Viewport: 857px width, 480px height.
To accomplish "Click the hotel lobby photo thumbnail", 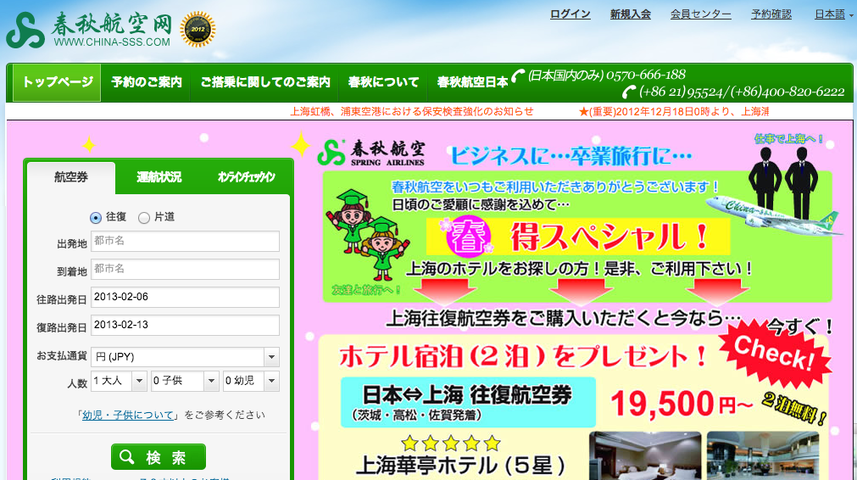I will tap(763, 456).
